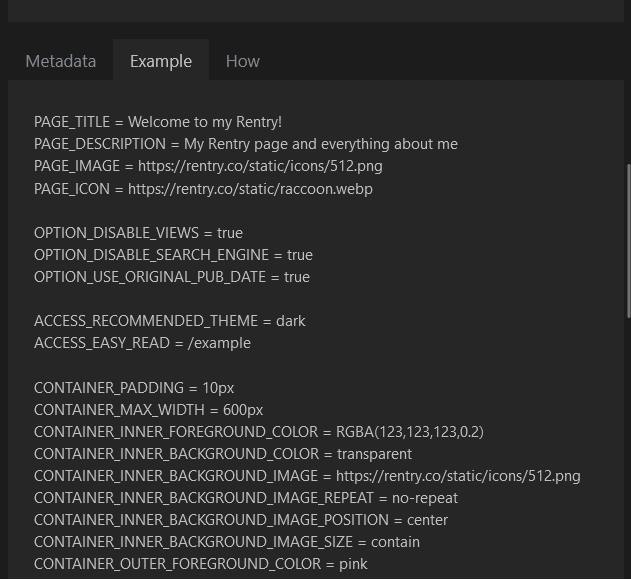Click the OPTION_DISABLE_SEARCH_ENGINE = true line
The width and height of the screenshot is (631, 580).
coord(173,255)
